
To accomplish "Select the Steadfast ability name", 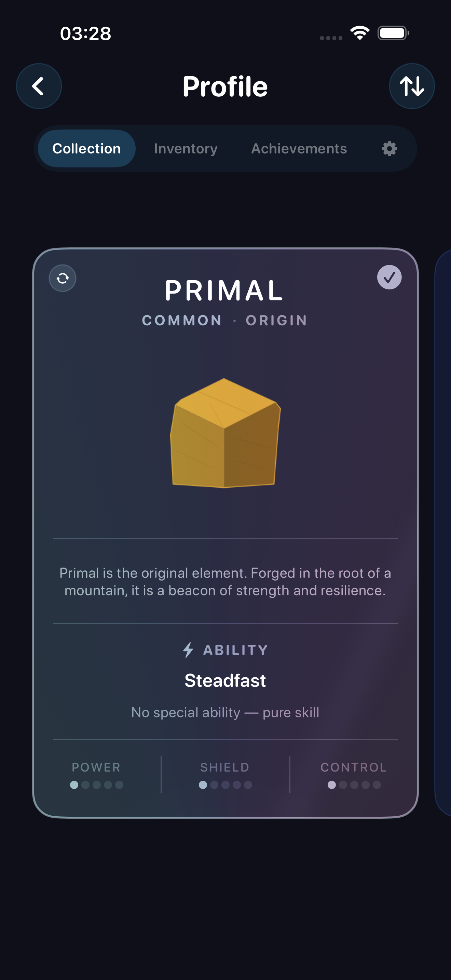I will (225, 681).
